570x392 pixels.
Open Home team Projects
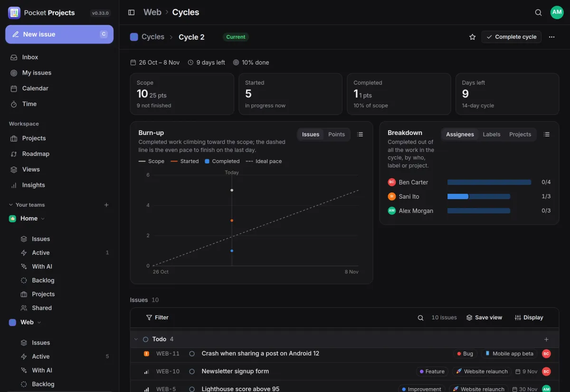coord(64,294)
